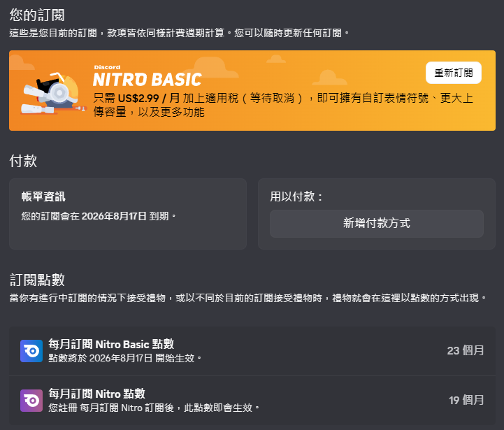Click the Nitro credit activation note text
This screenshot has width=504, height=430.
pyautogui.click(x=154, y=408)
